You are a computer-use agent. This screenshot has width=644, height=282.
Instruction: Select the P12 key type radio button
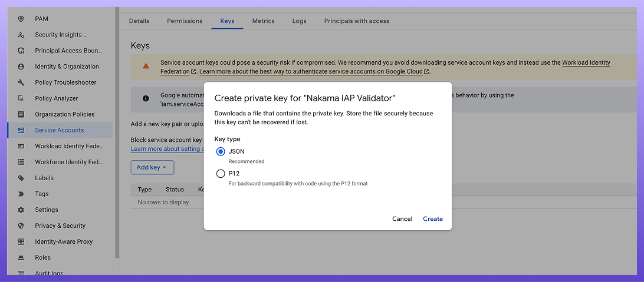221,174
